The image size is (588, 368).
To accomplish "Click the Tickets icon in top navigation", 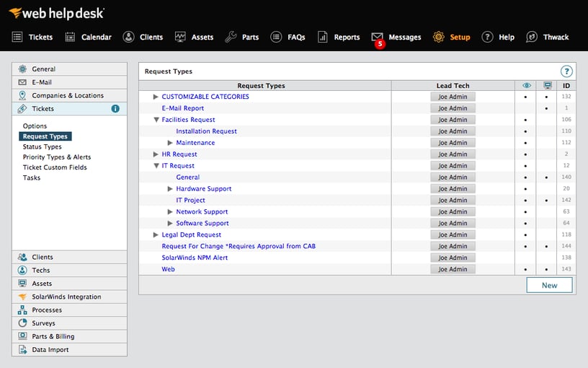I will [17, 37].
